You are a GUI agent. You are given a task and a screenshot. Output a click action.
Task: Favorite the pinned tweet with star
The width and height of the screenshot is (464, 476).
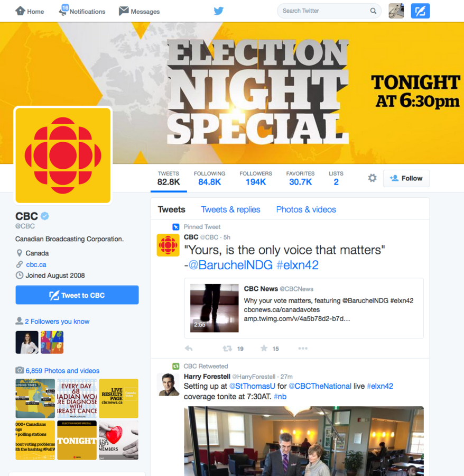[264, 348]
